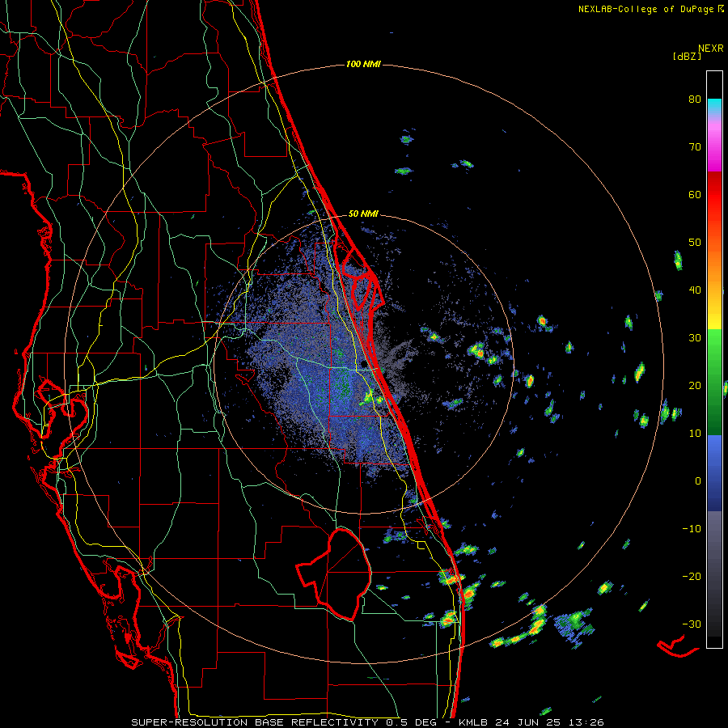
Task: Click the Lake Okeechobee outline on the map
Action: click(x=334, y=575)
